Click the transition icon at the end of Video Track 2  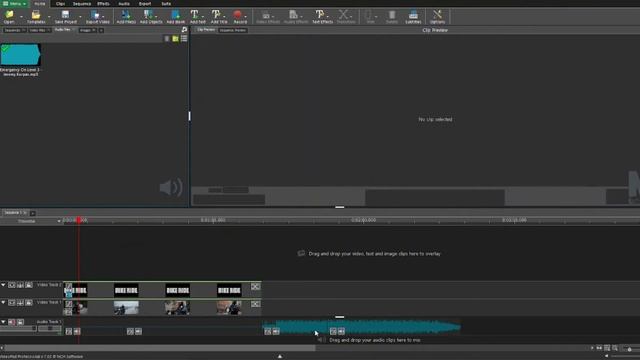click(x=256, y=287)
